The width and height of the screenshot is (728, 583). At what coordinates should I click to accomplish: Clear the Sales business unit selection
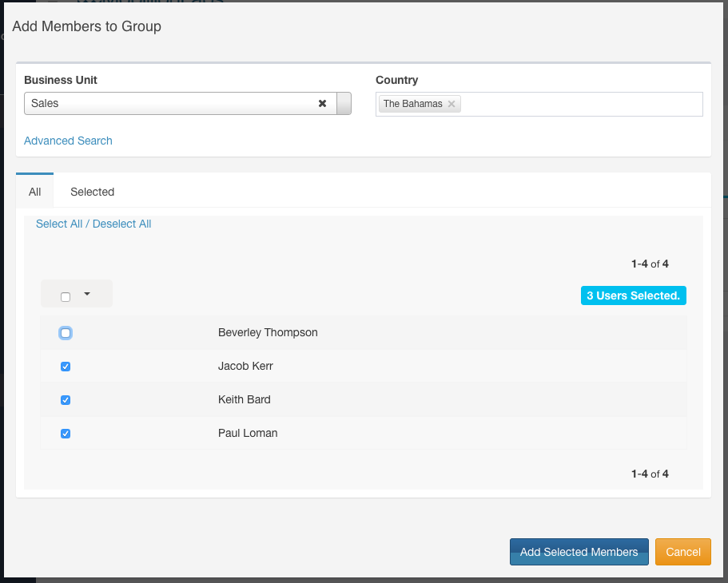click(323, 104)
